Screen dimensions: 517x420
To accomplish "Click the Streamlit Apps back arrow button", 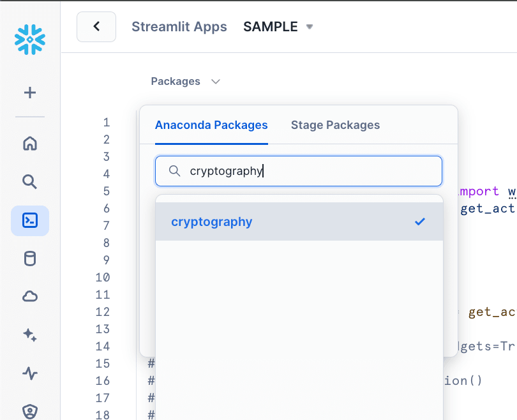I will pyautogui.click(x=96, y=27).
